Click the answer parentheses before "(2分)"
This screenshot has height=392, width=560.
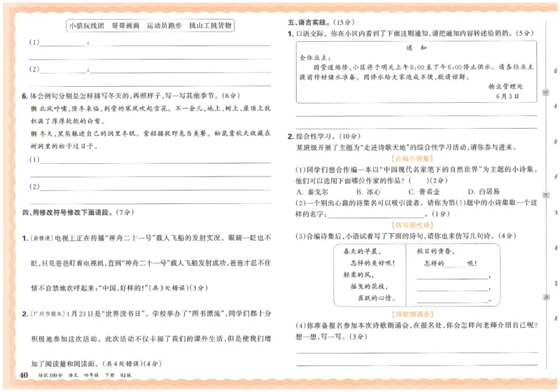point(418,181)
